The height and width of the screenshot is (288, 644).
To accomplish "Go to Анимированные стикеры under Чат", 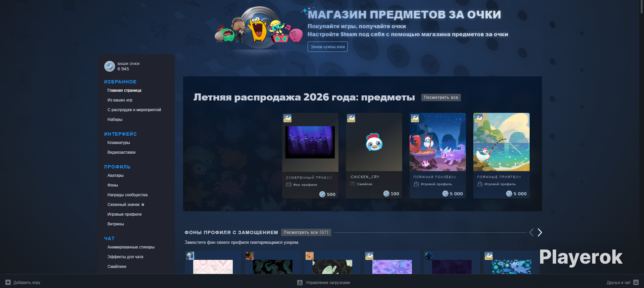I will pyautogui.click(x=131, y=247).
